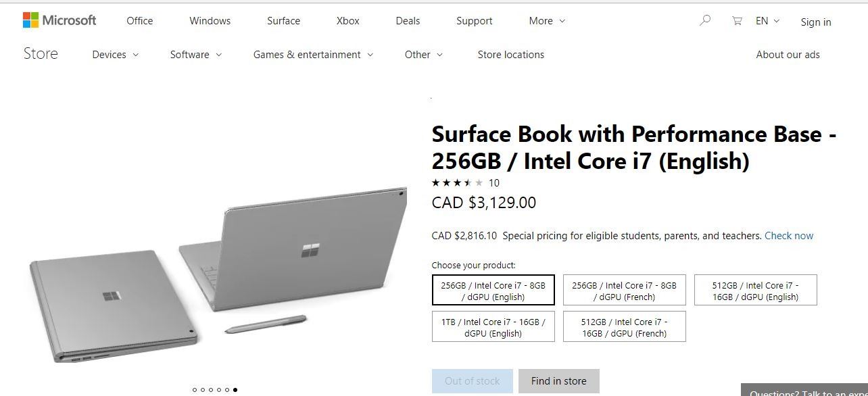Viewport: 868px width, 396px height.
Task: Choose 256GB Intel Core i7 8GB English option
Action: pyautogui.click(x=493, y=291)
